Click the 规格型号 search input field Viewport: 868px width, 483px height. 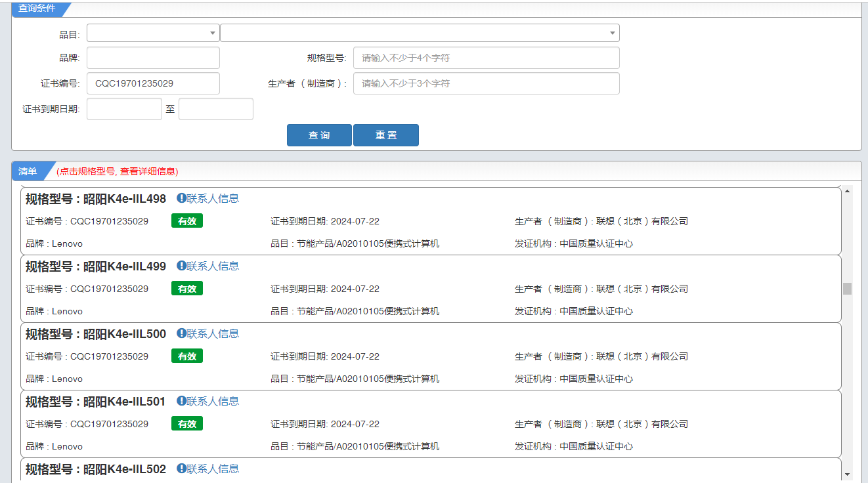click(x=487, y=58)
